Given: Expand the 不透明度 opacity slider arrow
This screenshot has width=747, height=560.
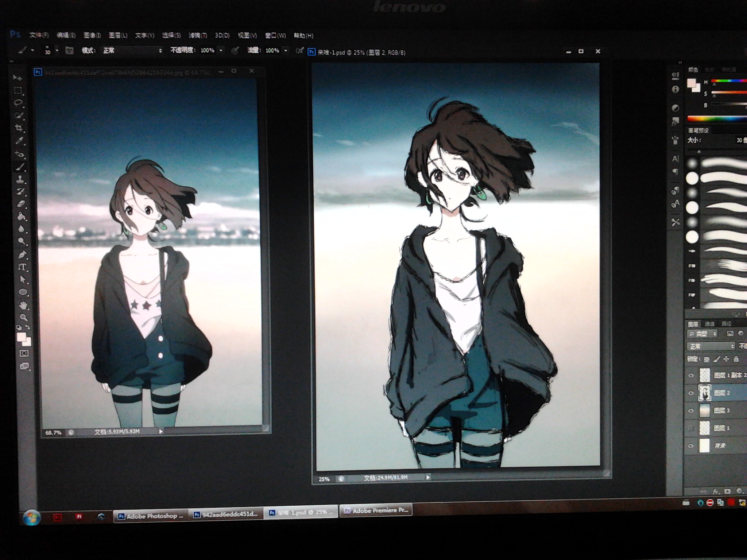Looking at the screenshot, I should coord(221,50).
